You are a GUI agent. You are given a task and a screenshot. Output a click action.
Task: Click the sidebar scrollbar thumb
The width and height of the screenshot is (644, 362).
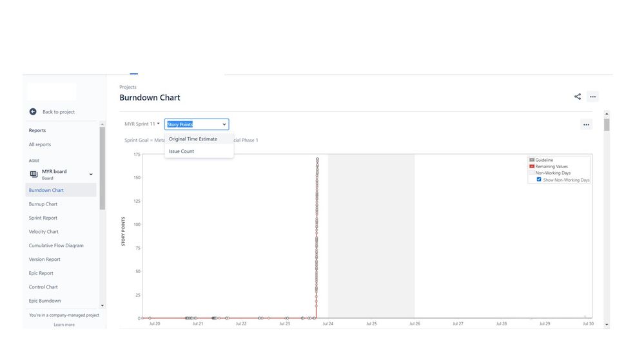coord(102,168)
